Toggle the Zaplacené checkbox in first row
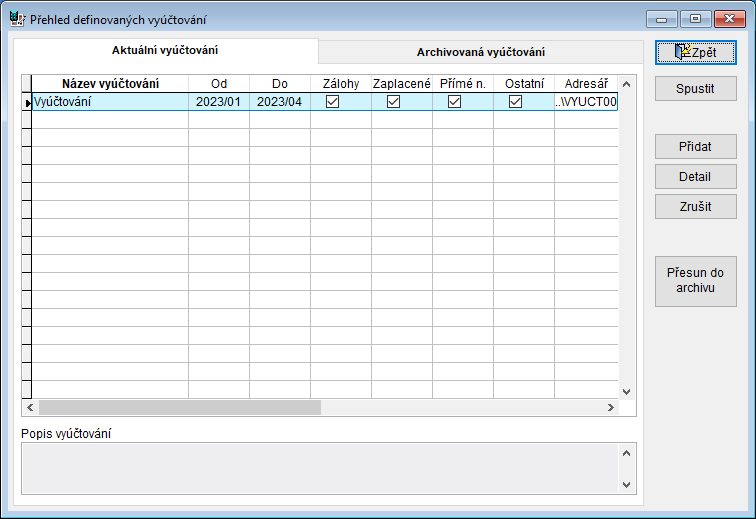756x519 pixels. click(x=393, y=102)
